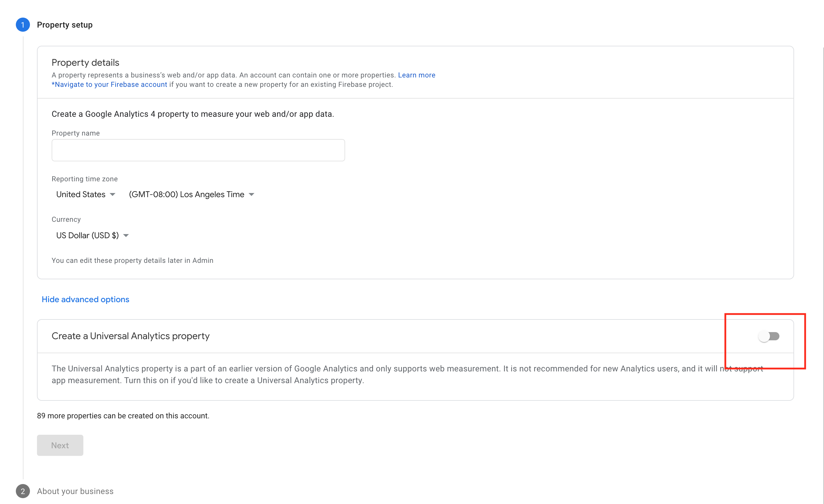The width and height of the screenshot is (824, 504).
Task: Collapse with Hide advanced options link
Action: (85, 300)
